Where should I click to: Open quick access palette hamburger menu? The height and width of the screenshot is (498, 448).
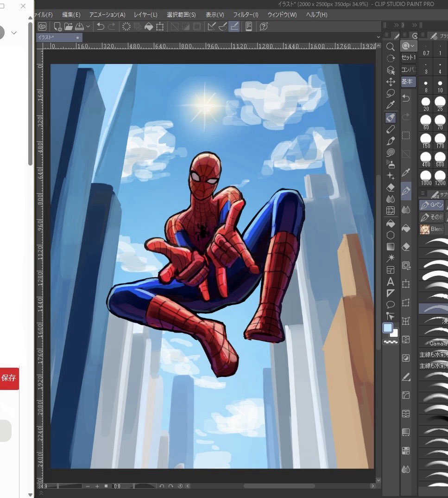coord(404,35)
